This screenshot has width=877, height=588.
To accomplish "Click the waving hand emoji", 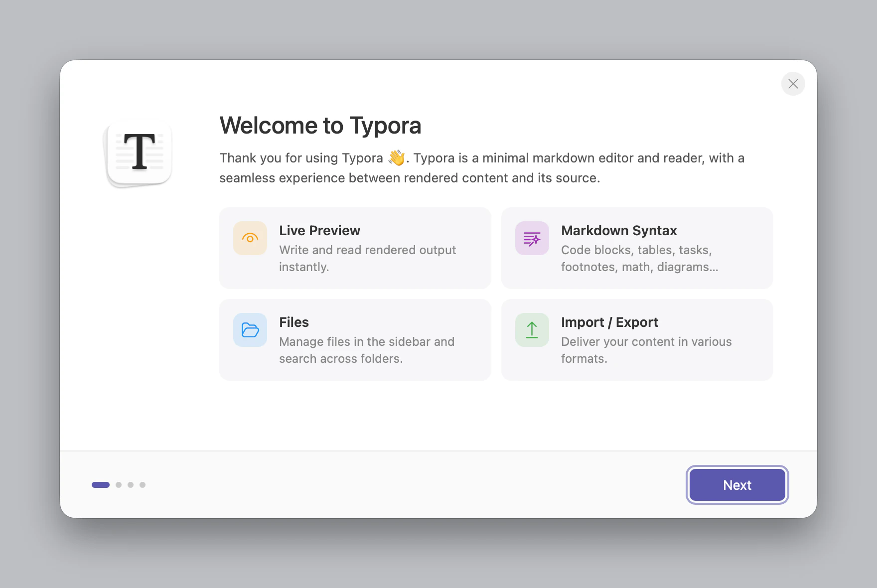I will tap(397, 158).
